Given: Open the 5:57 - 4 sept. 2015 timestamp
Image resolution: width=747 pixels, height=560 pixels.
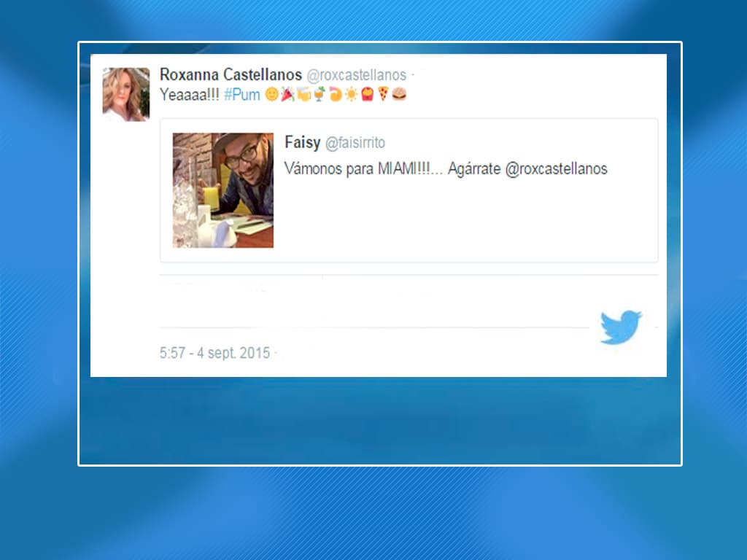Looking at the screenshot, I should click(x=215, y=353).
